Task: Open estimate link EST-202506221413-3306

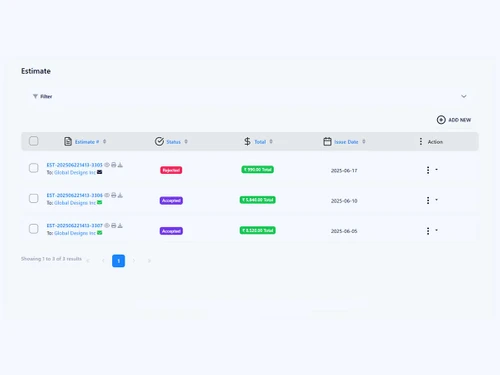Action: tap(75, 195)
